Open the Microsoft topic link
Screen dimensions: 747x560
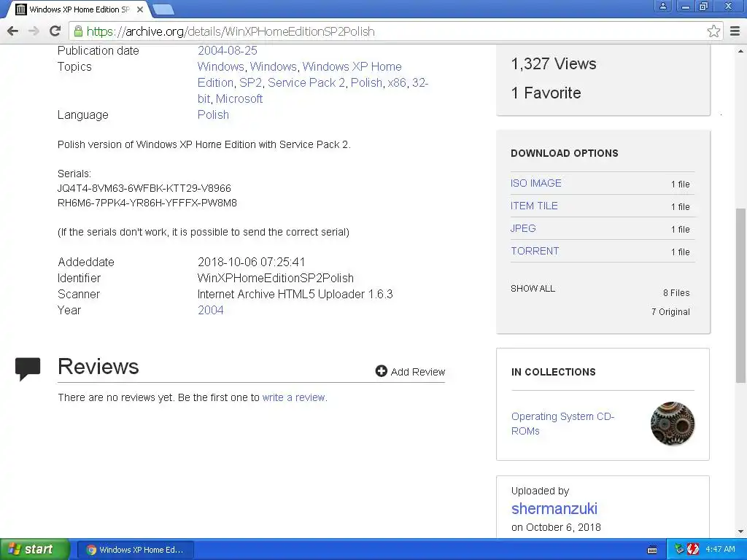239,98
